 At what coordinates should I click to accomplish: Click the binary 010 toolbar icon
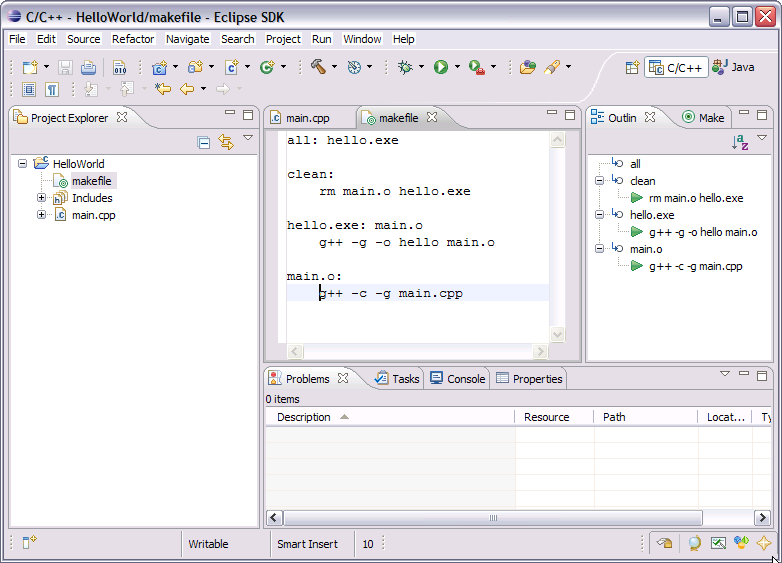click(x=120, y=67)
